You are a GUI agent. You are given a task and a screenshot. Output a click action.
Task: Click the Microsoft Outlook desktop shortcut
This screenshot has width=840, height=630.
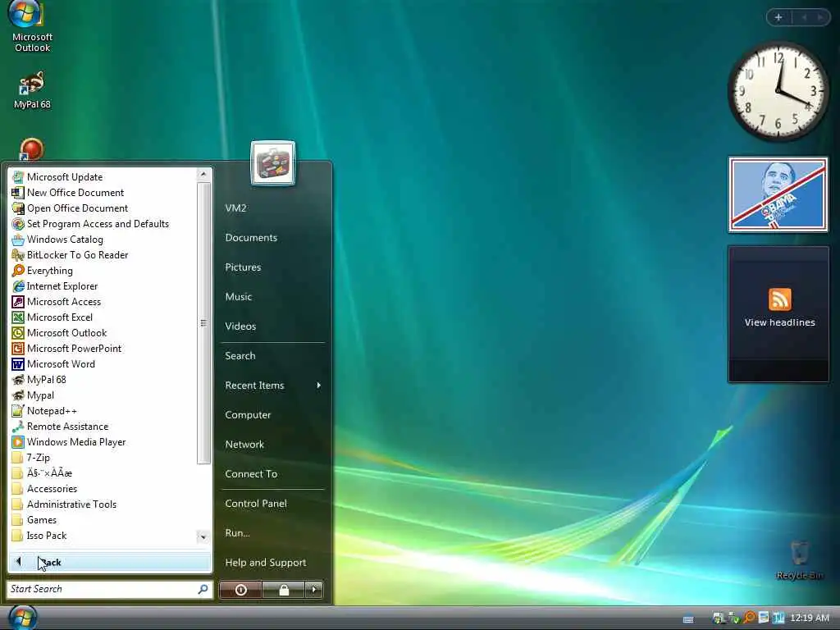pyautogui.click(x=32, y=27)
